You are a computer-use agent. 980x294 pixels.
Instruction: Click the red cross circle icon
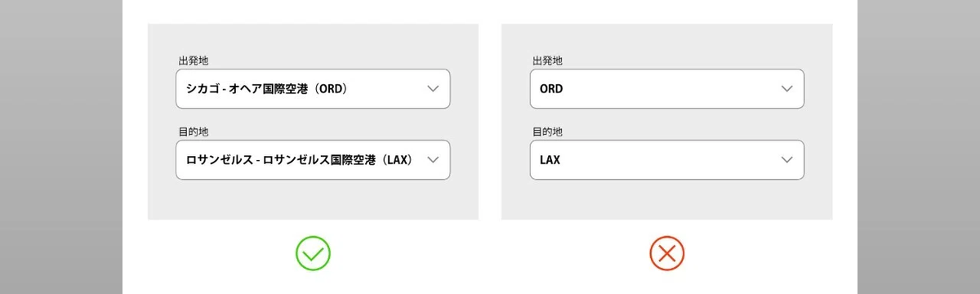point(666,253)
